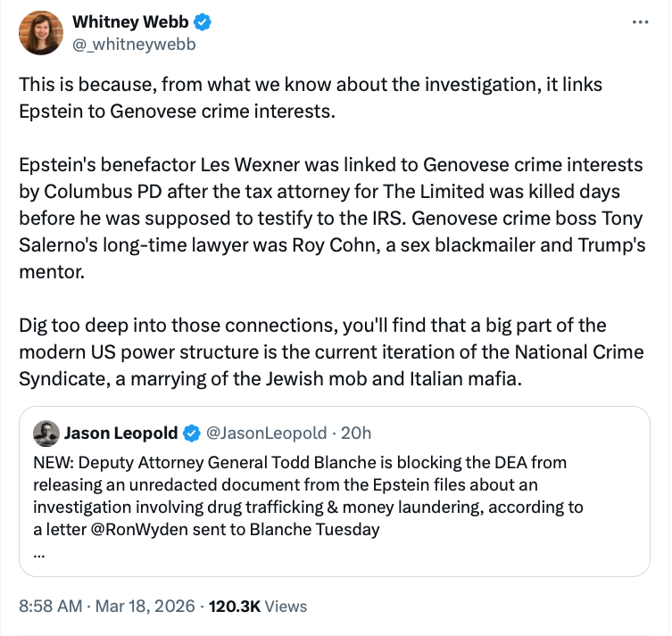672x636 pixels.
Task: Open Whitney Webb display name link
Action: tap(129, 22)
